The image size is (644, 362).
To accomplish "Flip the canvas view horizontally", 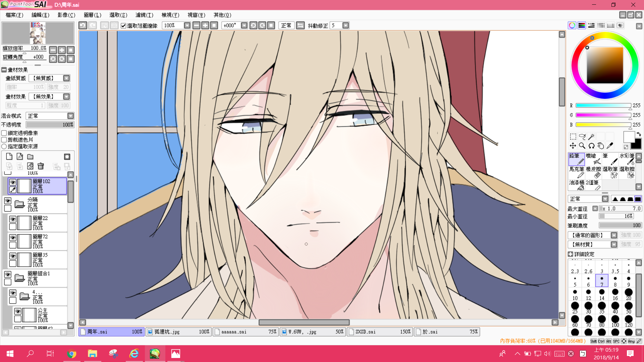I will click(x=300, y=25).
